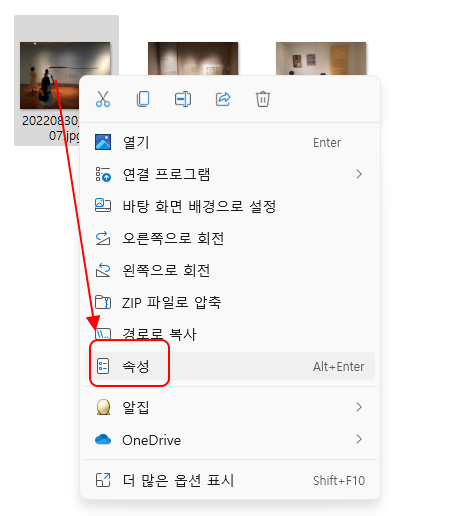Viewport: 456px width, 516px height.
Task: Click the rotate left icon
Action: pos(103,270)
